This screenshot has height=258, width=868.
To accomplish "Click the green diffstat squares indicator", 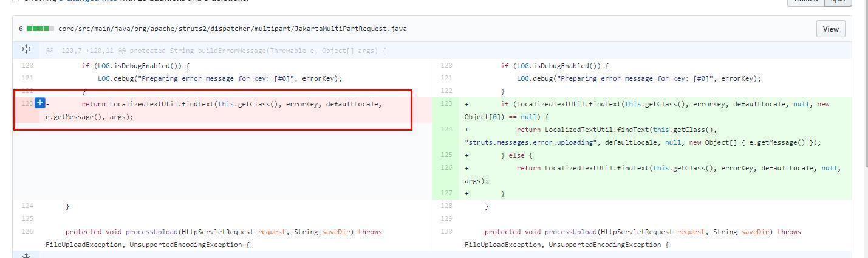I will [40, 29].
